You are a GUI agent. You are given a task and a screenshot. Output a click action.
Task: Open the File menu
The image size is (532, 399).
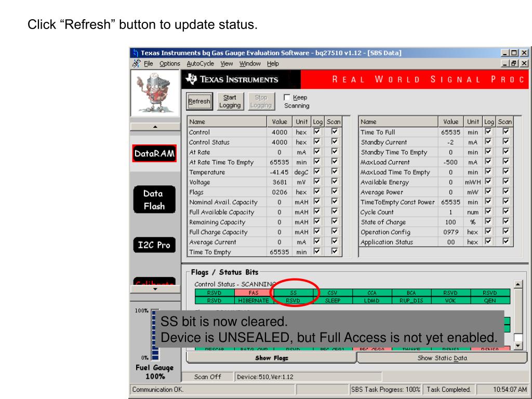click(148, 63)
